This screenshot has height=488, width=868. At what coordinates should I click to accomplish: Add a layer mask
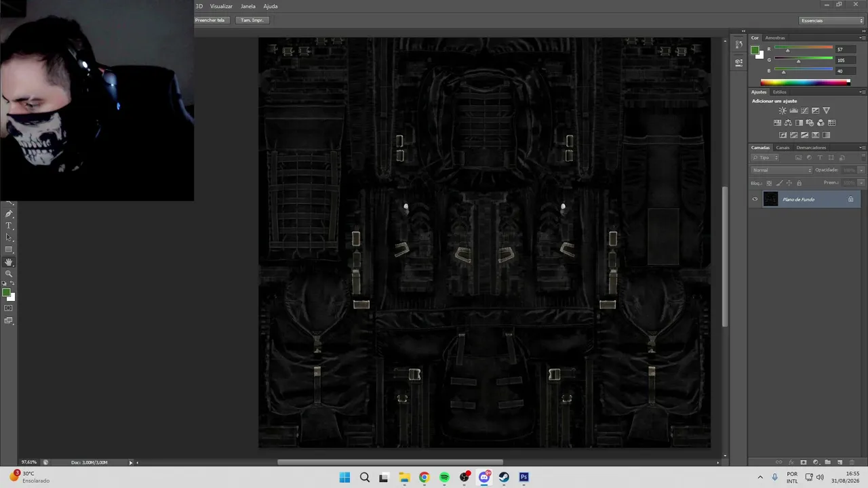[x=803, y=462]
